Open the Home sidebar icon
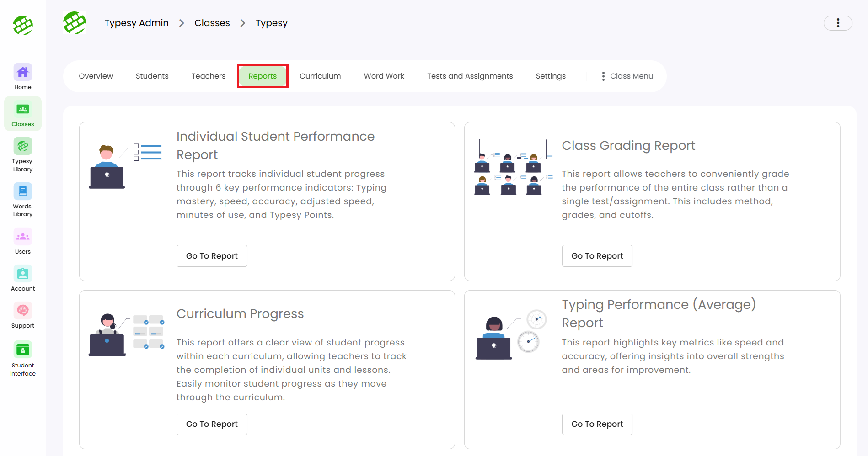The width and height of the screenshot is (868, 456). [x=23, y=73]
